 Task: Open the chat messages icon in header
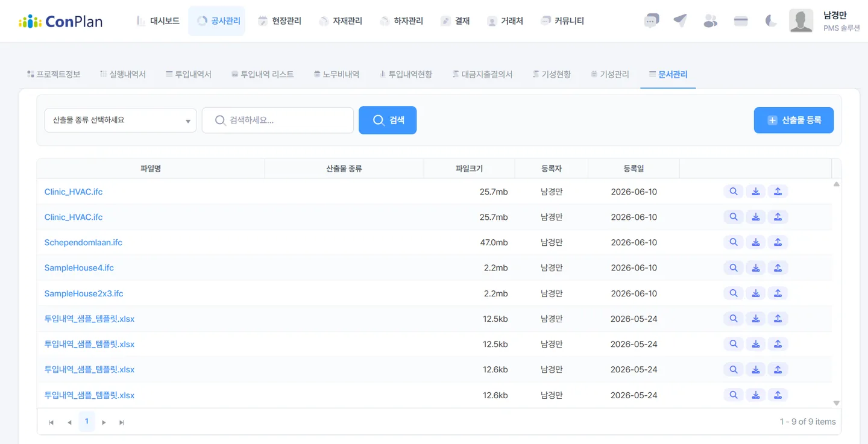(x=651, y=21)
